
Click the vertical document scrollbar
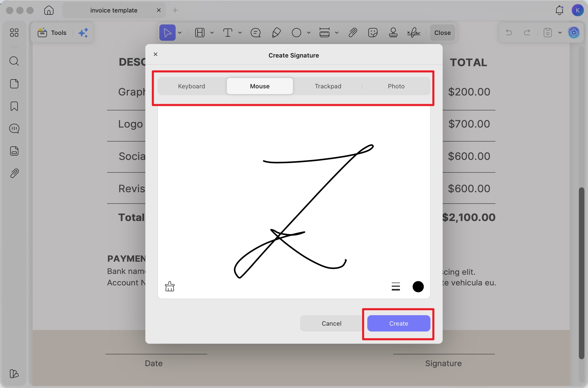tap(581, 273)
